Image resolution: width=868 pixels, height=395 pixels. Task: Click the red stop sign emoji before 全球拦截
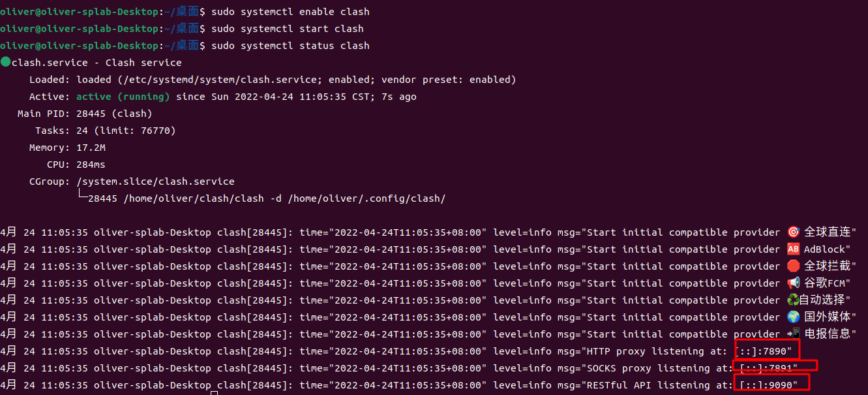[793, 266]
